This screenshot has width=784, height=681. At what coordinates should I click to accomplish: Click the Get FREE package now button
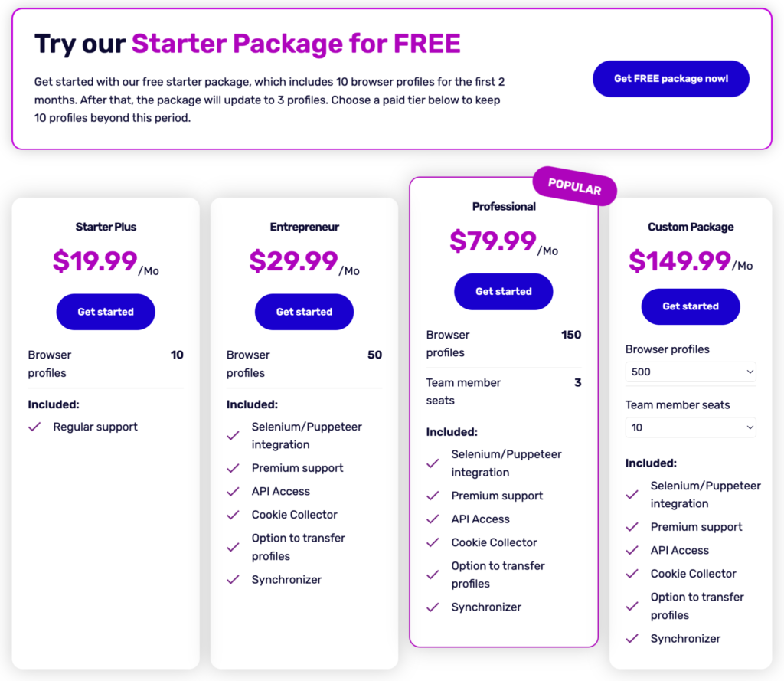(x=671, y=79)
